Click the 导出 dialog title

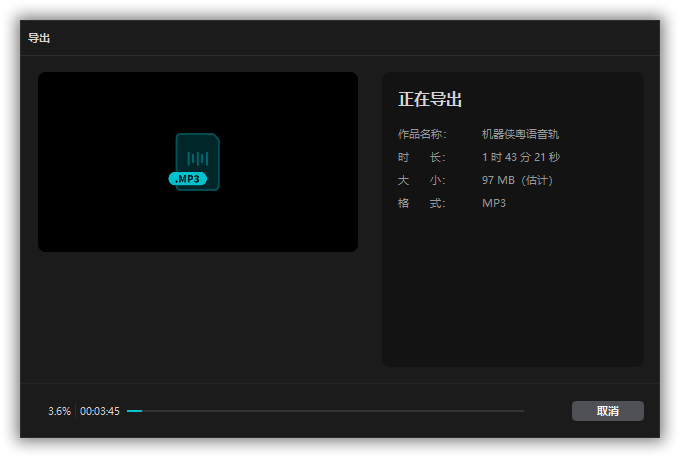[x=39, y=38]
